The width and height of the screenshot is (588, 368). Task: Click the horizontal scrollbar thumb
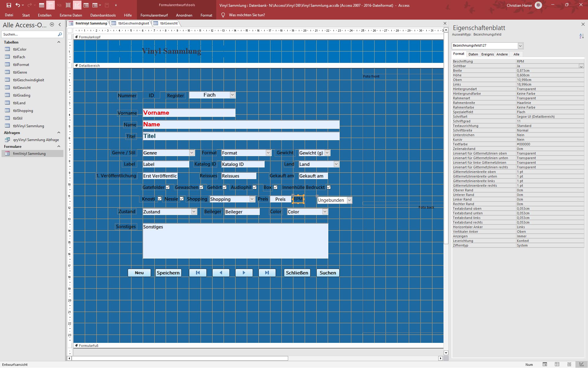(180, 358)
